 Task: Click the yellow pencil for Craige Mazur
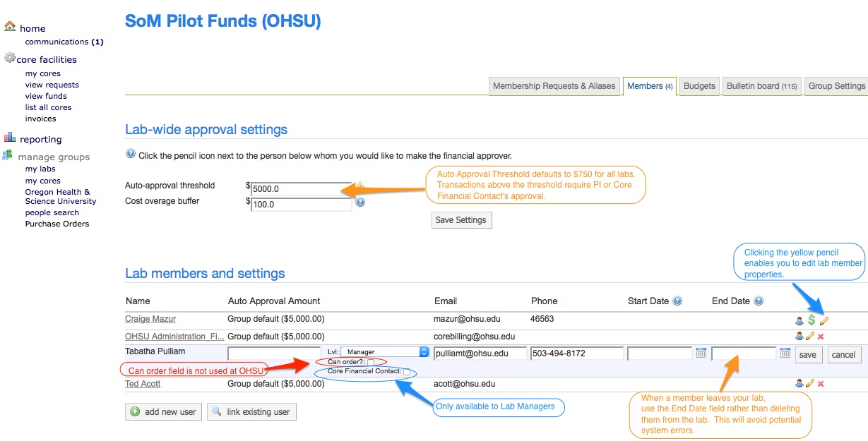824,320
